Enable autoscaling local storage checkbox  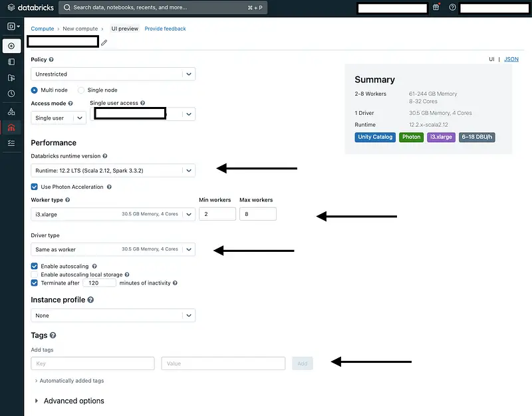point(35,274)
